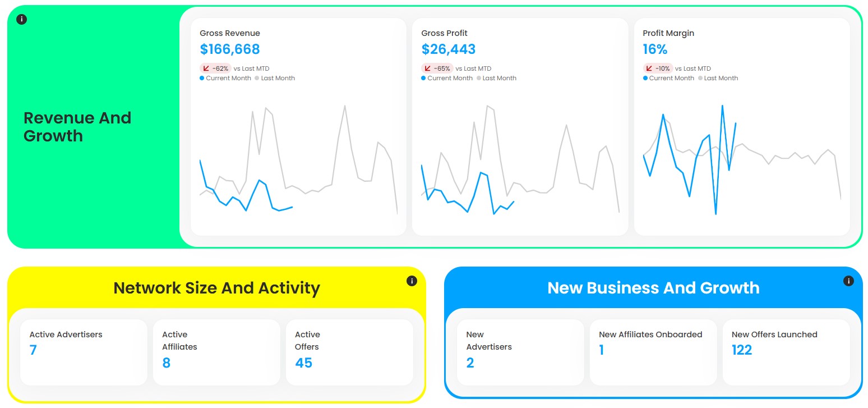The width and height of the screenshot is (868, 408).
Task: Click the info icon on Network Size And Activity
Action: coord(412,281)
